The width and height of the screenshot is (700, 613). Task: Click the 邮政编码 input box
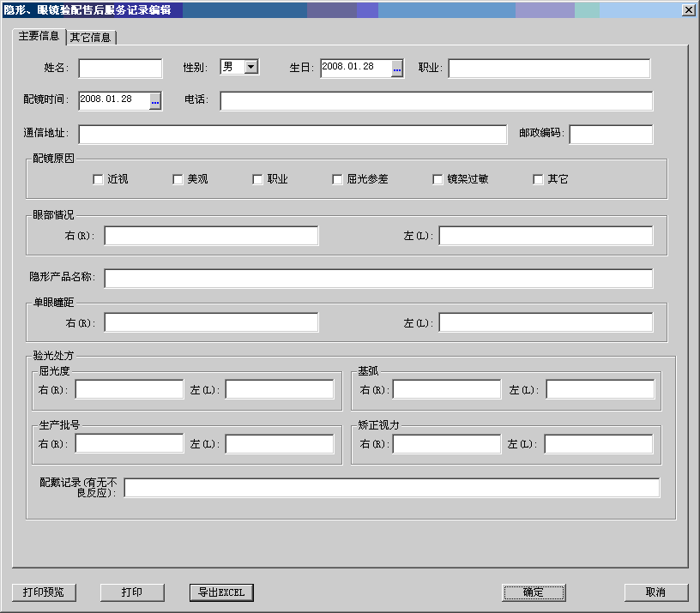pyautogui.click(x=611, y=135)
